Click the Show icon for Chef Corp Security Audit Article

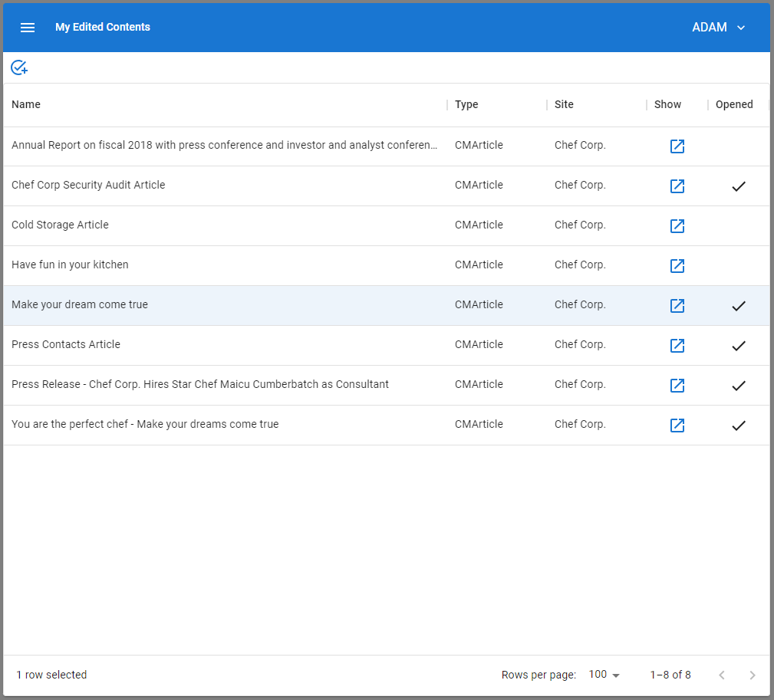tap(677, 186)
